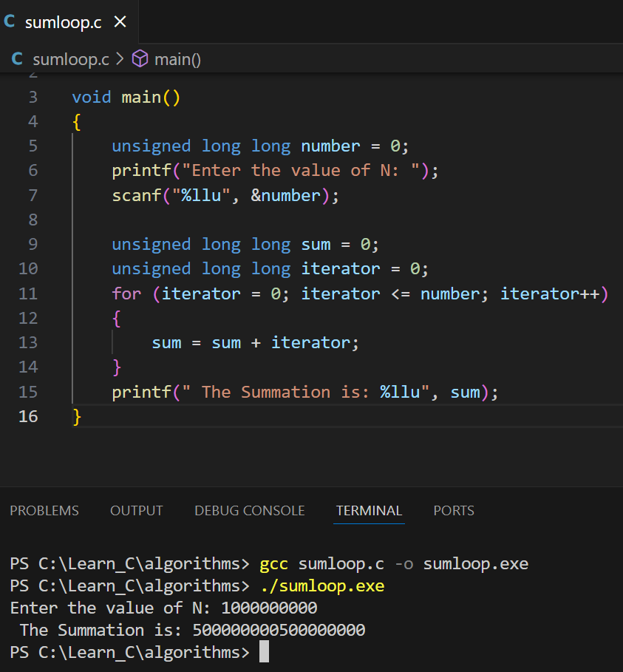Open the PORTS panel tab
Screen dimensions: 623x672
[x=454, y=510]
